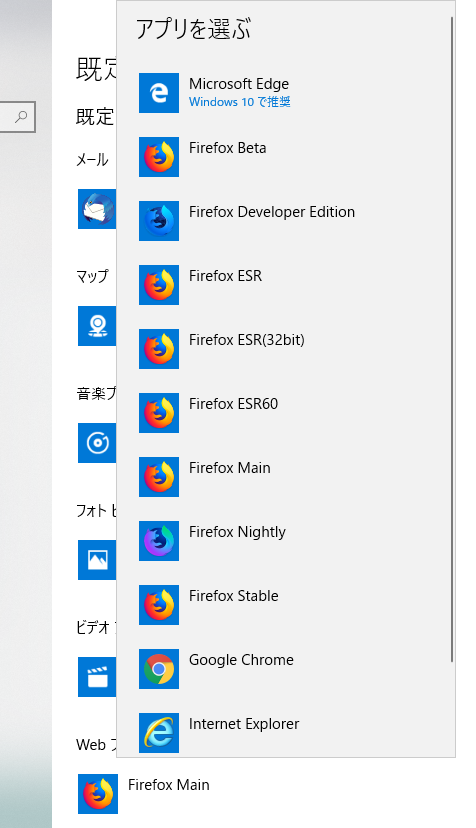Click the Maps app icon
476x828 pixels.
(97, 326)
